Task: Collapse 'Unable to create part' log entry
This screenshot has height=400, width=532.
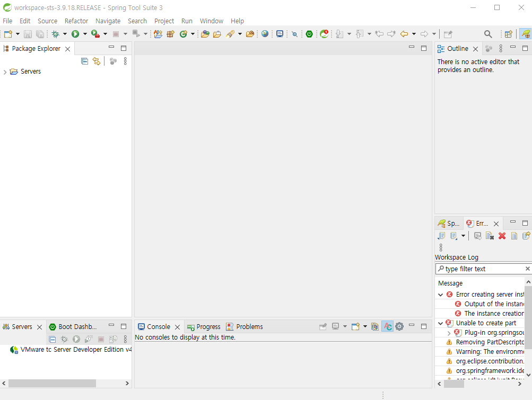Action: (441, 323)
